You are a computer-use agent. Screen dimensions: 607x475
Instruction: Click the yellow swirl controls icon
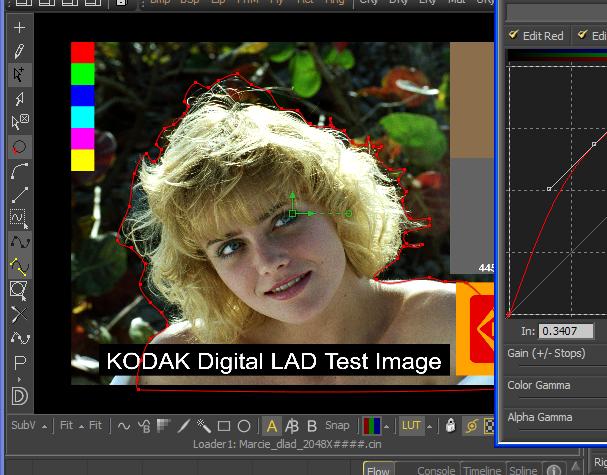pyautogui.click(x=472, y=426)
